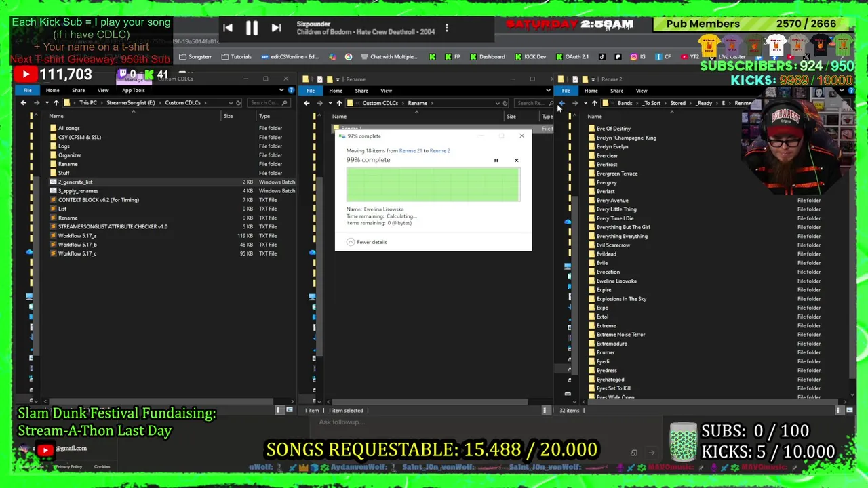Screen dimensions: 868x488
Task: Cancel the file move with X icon
Action: (x=516, y=161)
